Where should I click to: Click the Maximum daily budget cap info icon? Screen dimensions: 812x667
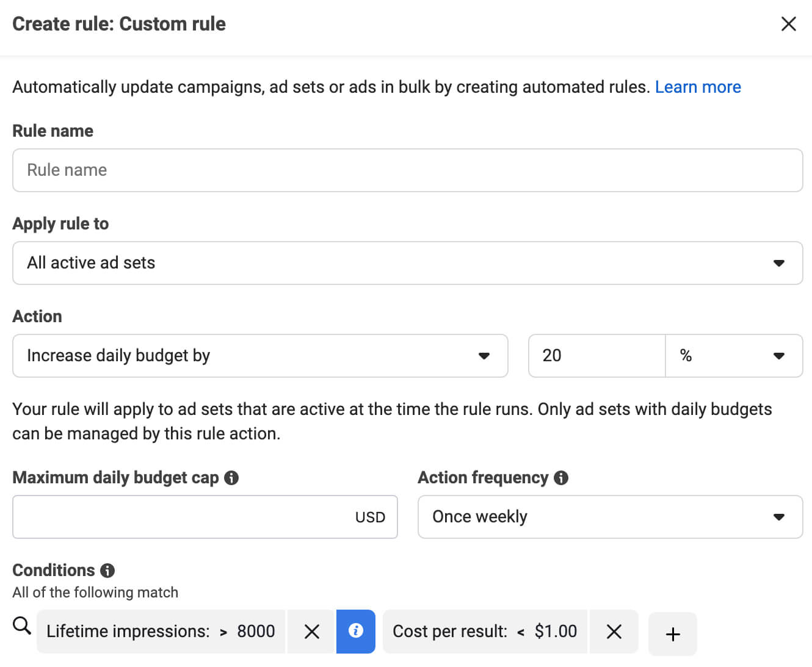click(x=231, y=478)
